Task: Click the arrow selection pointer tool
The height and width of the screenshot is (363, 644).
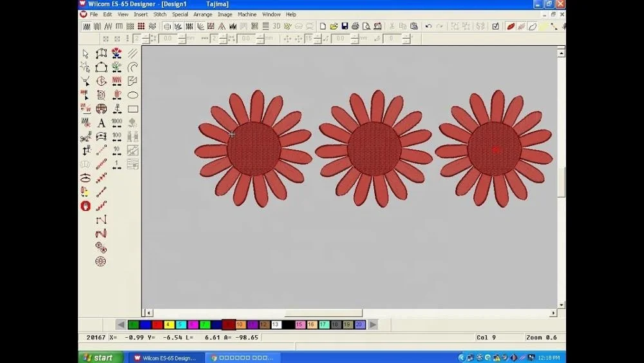Action: coord(86,54)
